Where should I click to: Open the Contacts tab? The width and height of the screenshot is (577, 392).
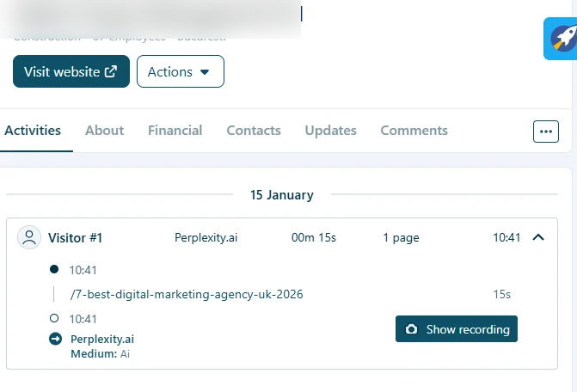point(254,131)
